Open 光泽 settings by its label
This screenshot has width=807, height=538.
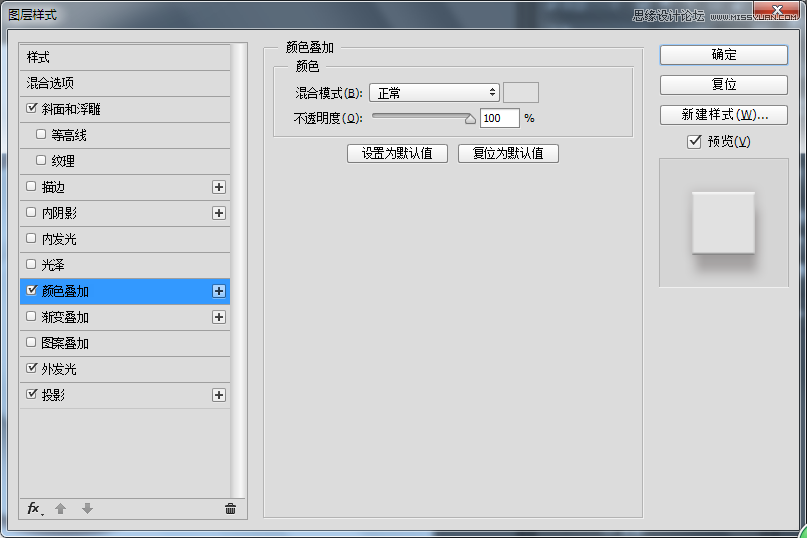point(53,265)
